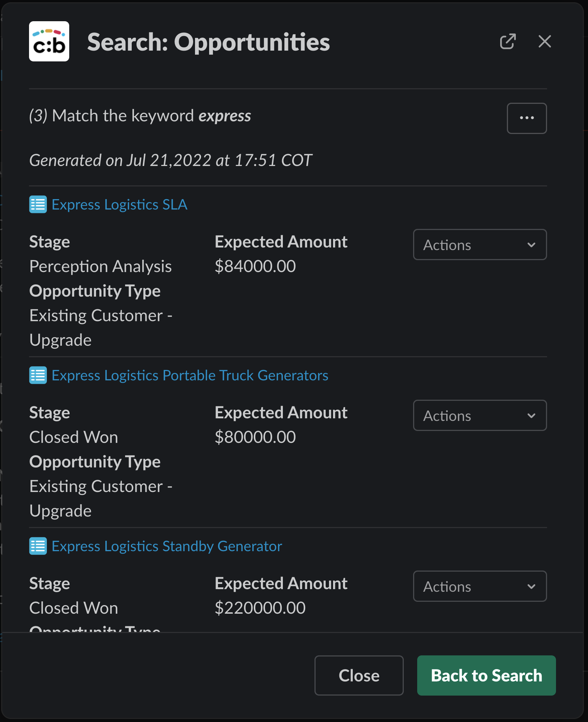The width and height of the screenshot is (588, 722).
Task: Open Actions dropdown for Portable Truck Generators
Action: [479, 415]
